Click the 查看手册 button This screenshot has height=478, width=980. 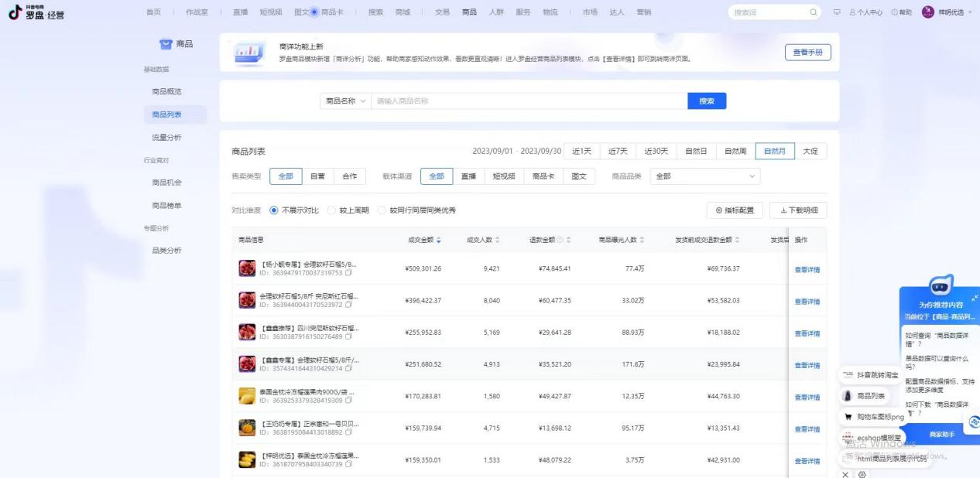click(810, 51)
